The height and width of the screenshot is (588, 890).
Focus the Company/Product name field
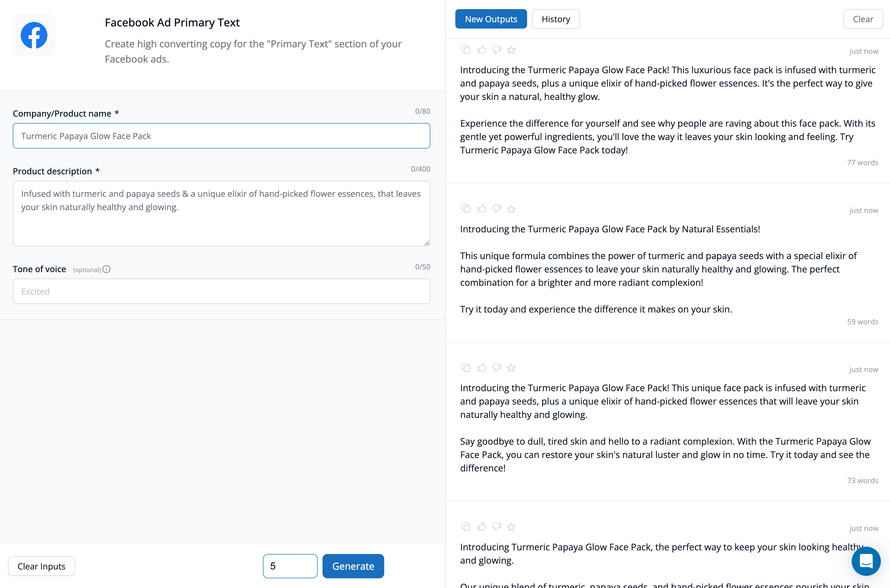click(221, 136)
